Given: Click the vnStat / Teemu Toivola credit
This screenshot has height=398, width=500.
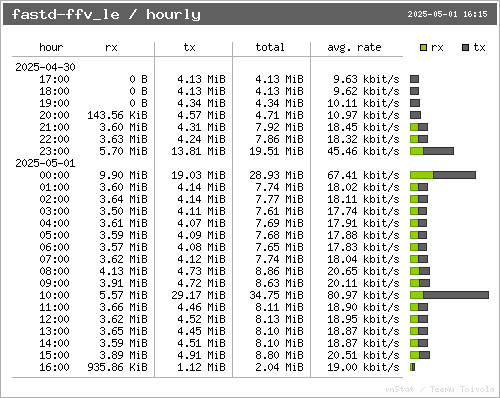Looking at the screenshot, I should pyautogui.click(x=440, y=389).
